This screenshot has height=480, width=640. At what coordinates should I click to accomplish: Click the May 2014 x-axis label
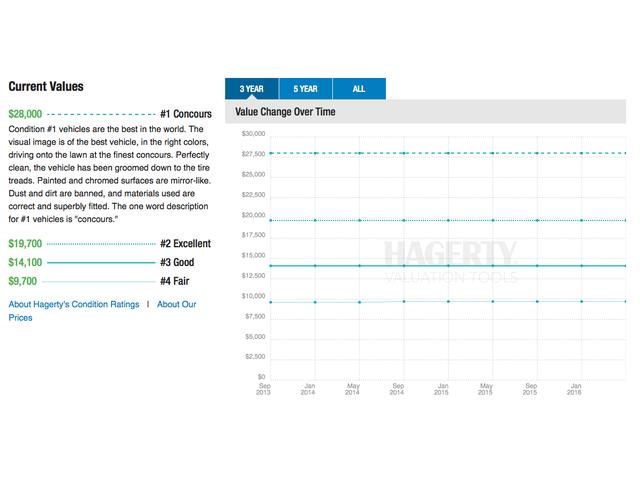pyautogui.click(x=353, y=389)
